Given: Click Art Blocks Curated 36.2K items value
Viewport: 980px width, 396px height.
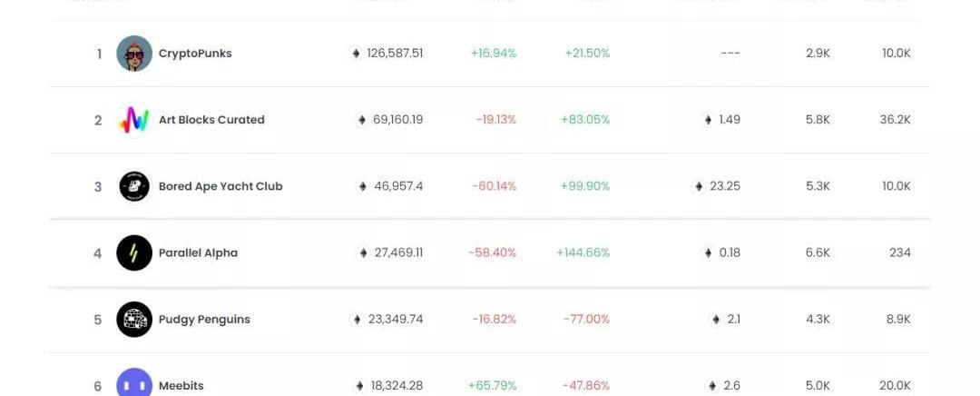Looking at the screenshot, I should point(896,120).
